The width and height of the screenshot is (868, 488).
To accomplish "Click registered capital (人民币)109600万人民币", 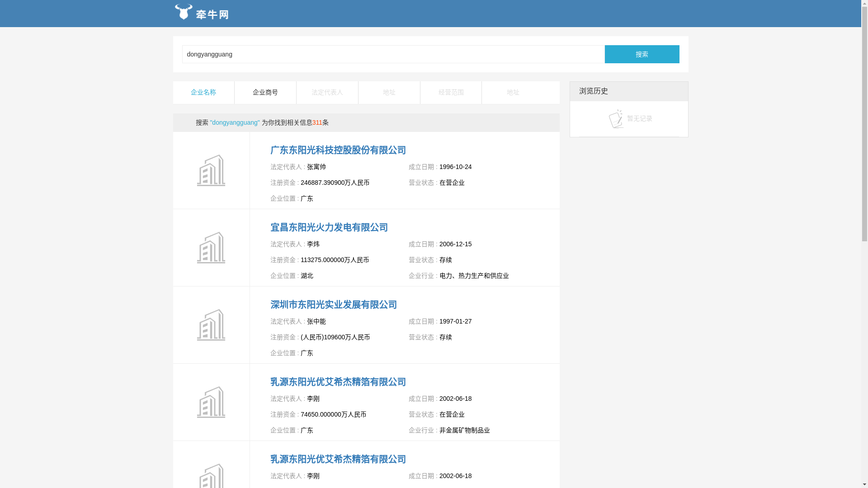I will (335, 337).
